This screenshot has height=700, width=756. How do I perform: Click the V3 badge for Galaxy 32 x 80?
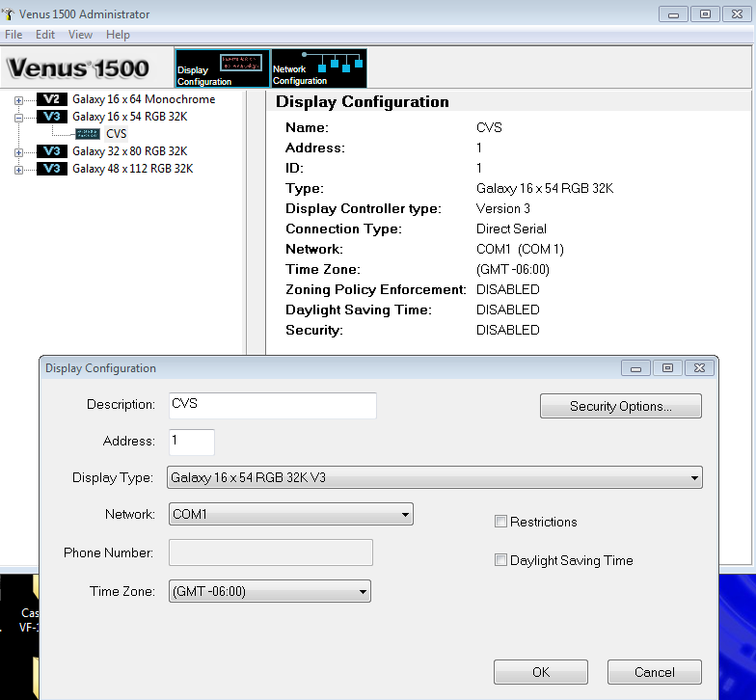click(x=52, y=151)
